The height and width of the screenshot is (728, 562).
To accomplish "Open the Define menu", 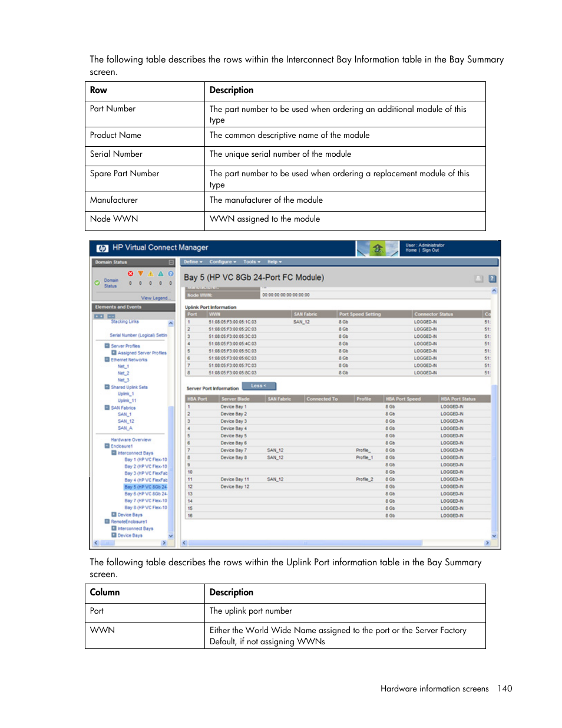I will coord(193,262).
